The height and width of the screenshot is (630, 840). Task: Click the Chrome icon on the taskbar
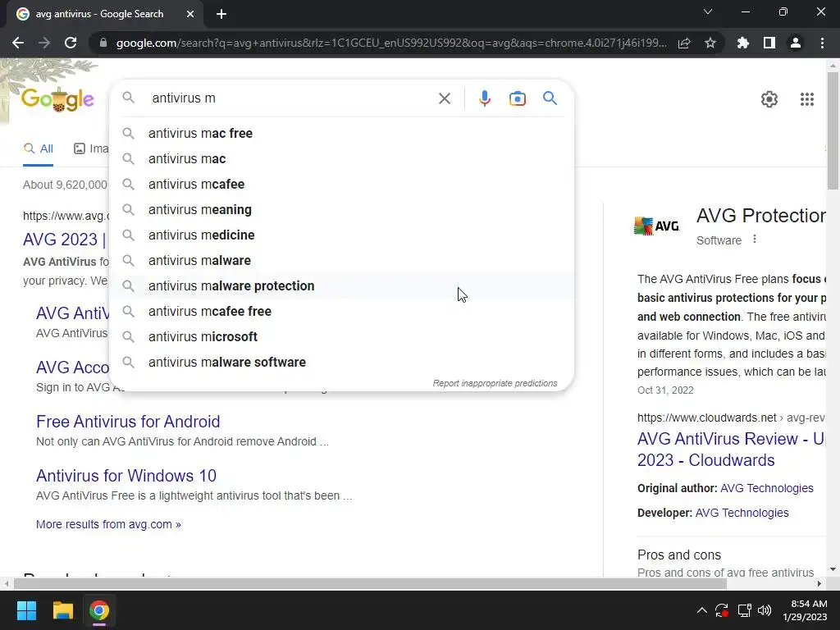pyautogui.click(x=99, y=610)
